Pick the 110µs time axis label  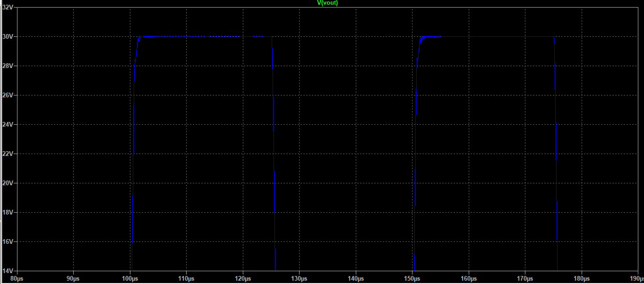point(186,278)
